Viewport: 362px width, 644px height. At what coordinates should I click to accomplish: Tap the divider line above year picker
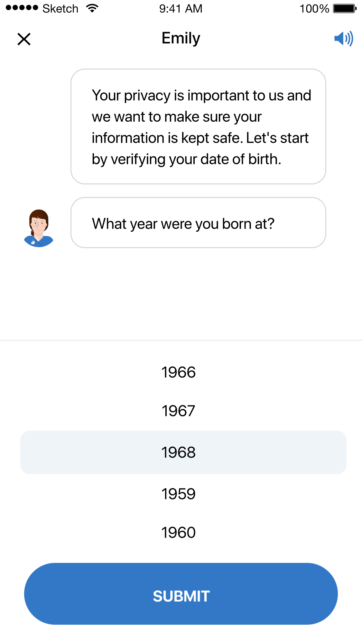pyautogui.click(x=181, y=340)
